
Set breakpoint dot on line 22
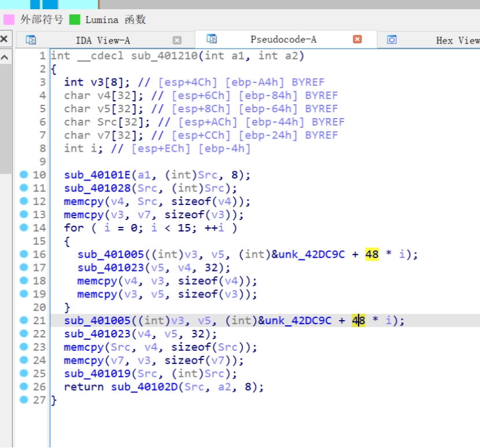coord(24,333)
